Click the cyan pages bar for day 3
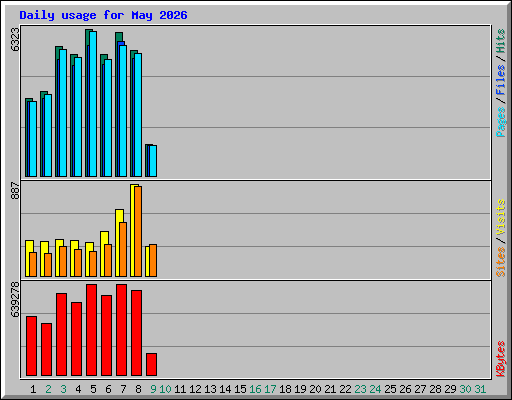Viewport: 512px width, 400px height. pos(63,113)
